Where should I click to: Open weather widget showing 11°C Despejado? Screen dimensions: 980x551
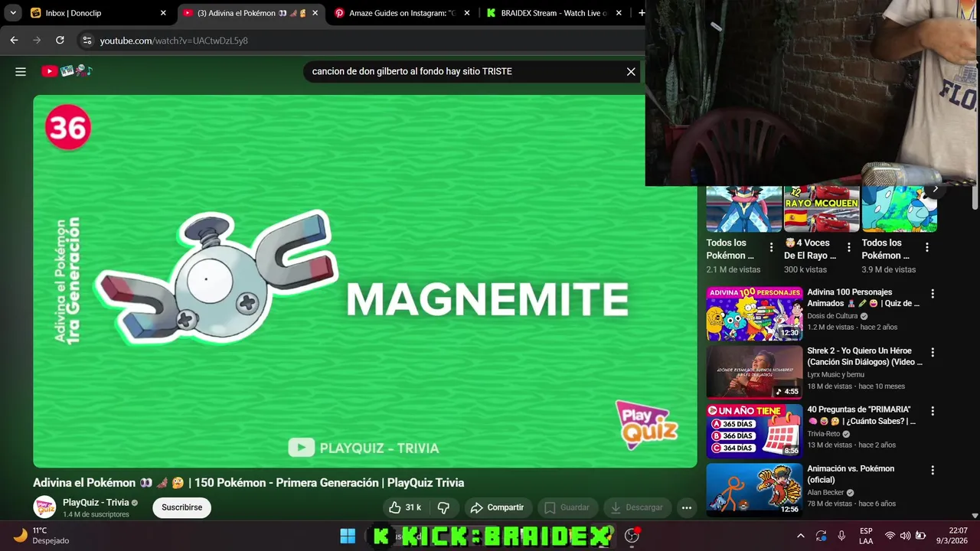[42, 536]
